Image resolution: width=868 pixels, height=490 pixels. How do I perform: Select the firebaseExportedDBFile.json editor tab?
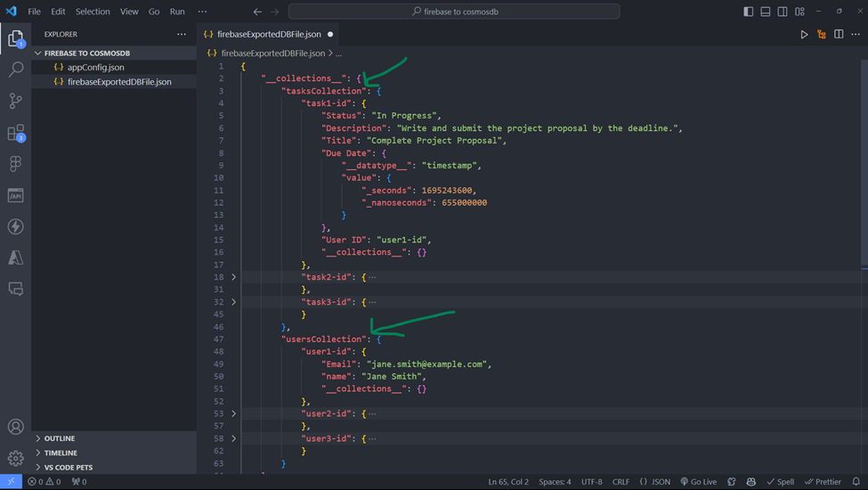pos(269,35)
